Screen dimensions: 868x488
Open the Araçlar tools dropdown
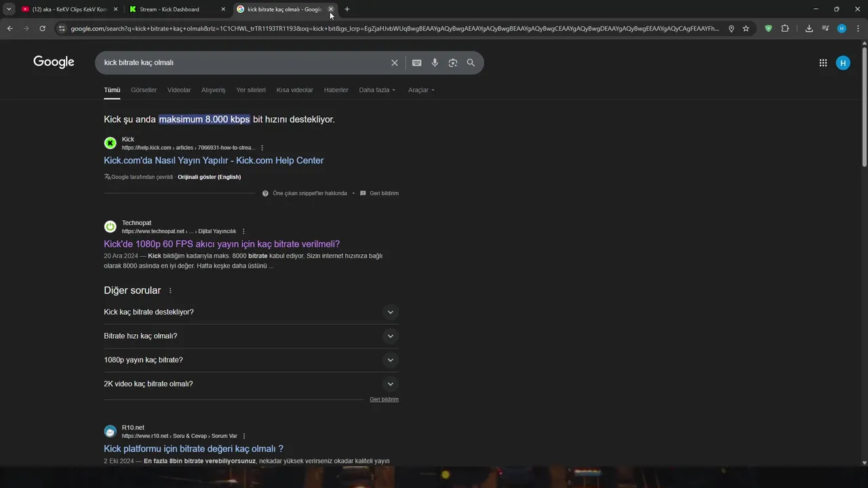point(421,90)
